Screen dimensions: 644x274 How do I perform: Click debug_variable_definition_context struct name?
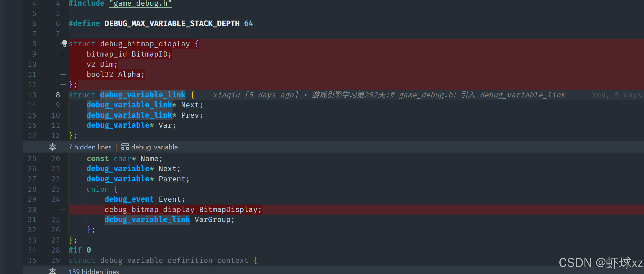pos(174,260)
